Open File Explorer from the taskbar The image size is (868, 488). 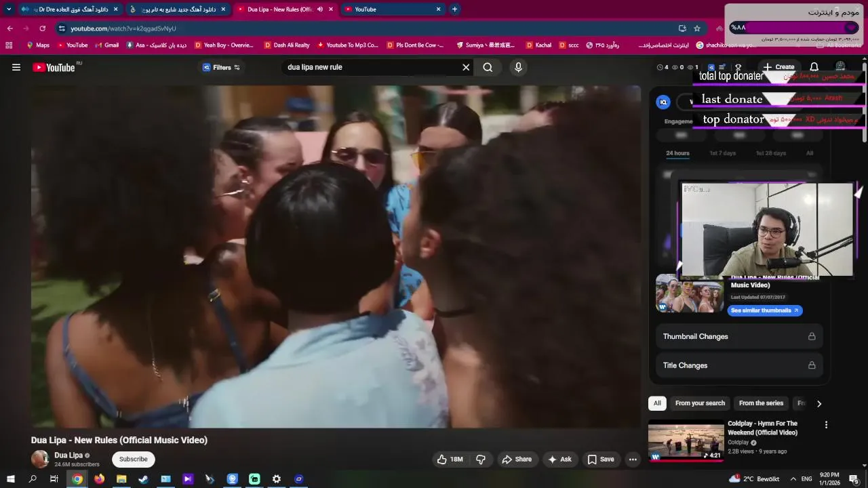click(121, 479)
